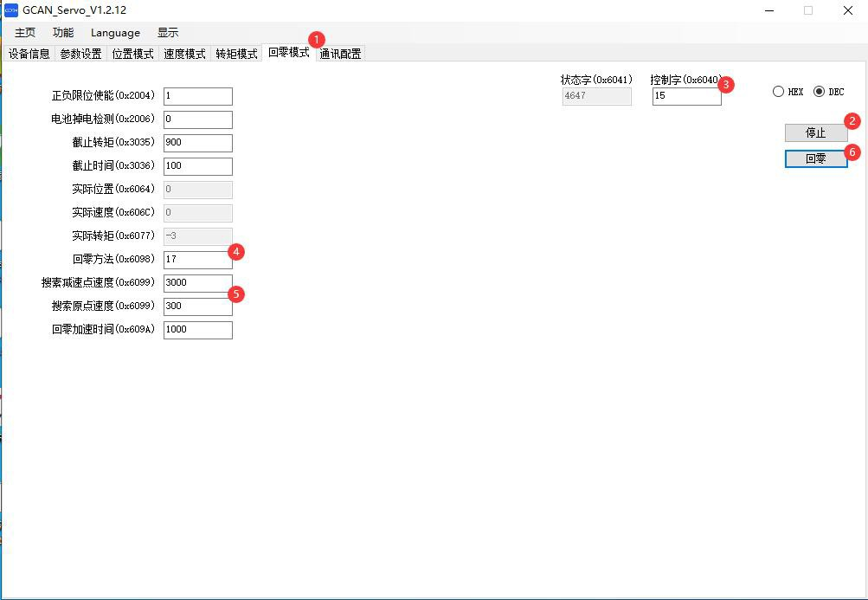Viewport: 868px width, 600px height.
Task: Open the 通讯配置 tab
Action: click(x=340, y=54)
